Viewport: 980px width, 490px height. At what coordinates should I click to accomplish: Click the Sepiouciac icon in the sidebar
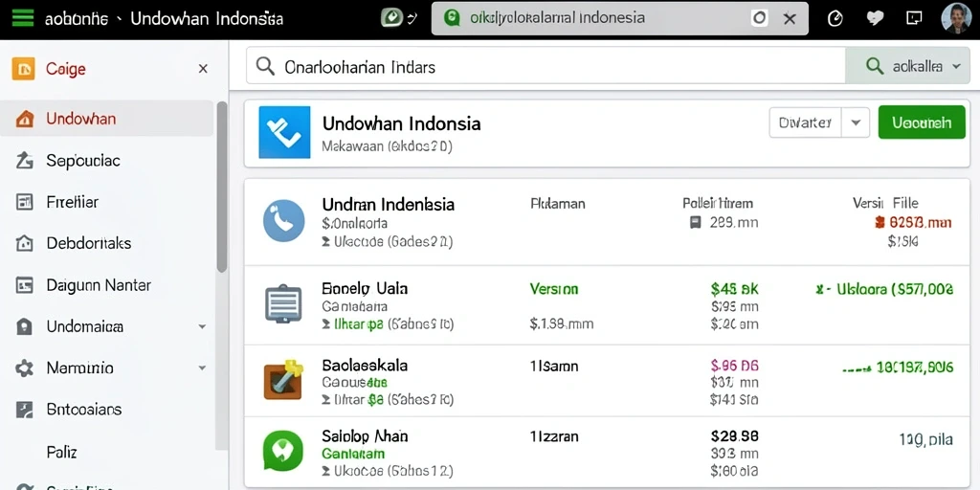click(24, 161)
